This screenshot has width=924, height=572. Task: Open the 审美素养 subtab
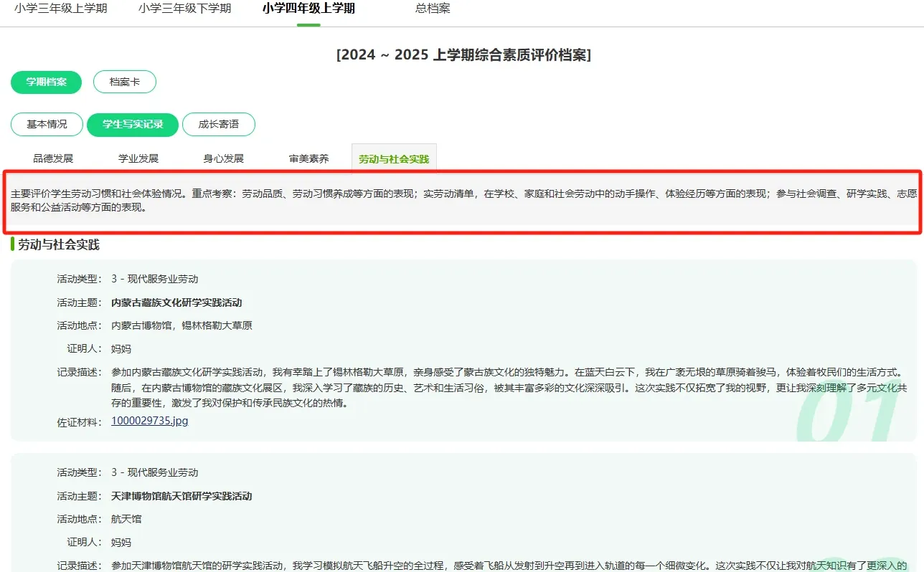(x=308, y=158)
